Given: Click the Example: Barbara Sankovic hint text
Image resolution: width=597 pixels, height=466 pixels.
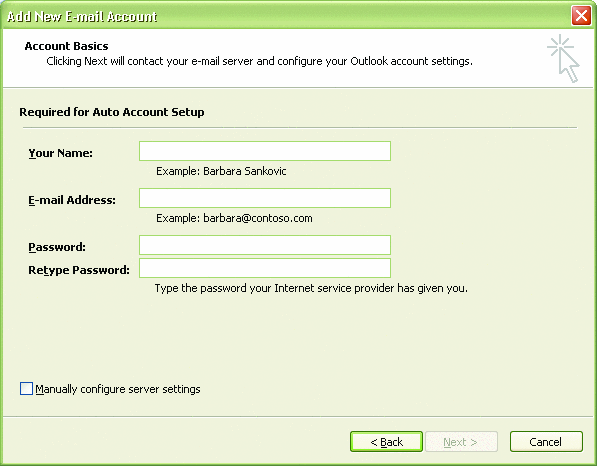Looking at the screenshot, I should pyautogui.click(x=221, y=171).
